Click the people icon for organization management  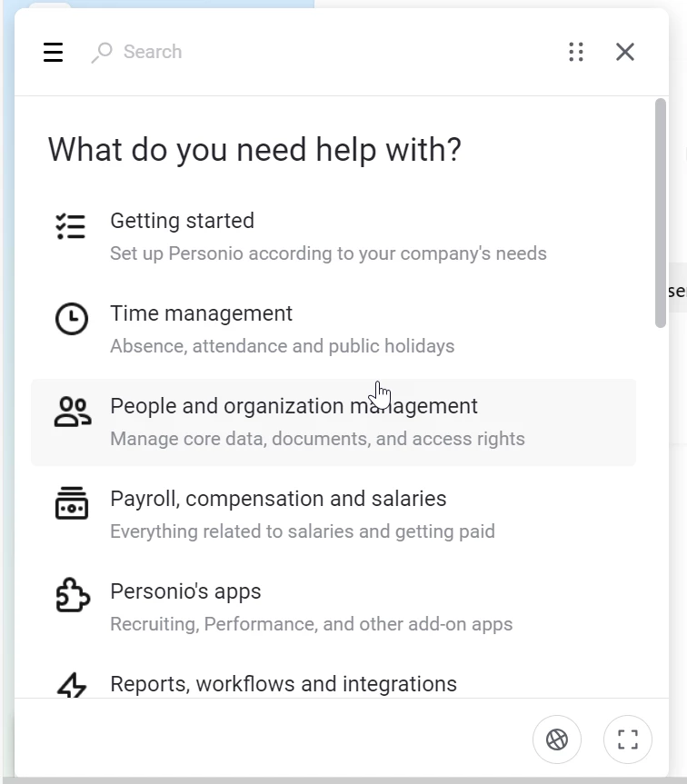click(73, 412)
